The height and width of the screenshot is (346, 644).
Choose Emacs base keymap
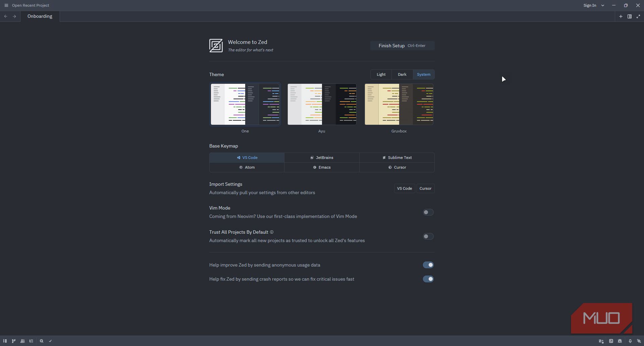click(x=322, y=167)
